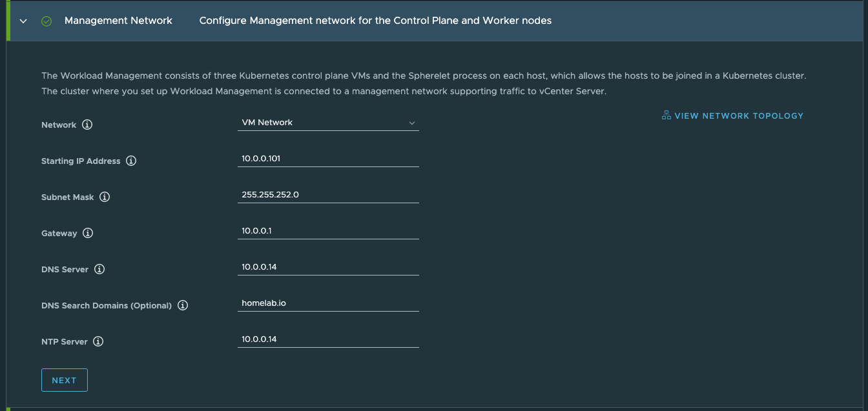Click the Management Network header title
The width and height of the screenshot is (868, 411).
[118, 21]
